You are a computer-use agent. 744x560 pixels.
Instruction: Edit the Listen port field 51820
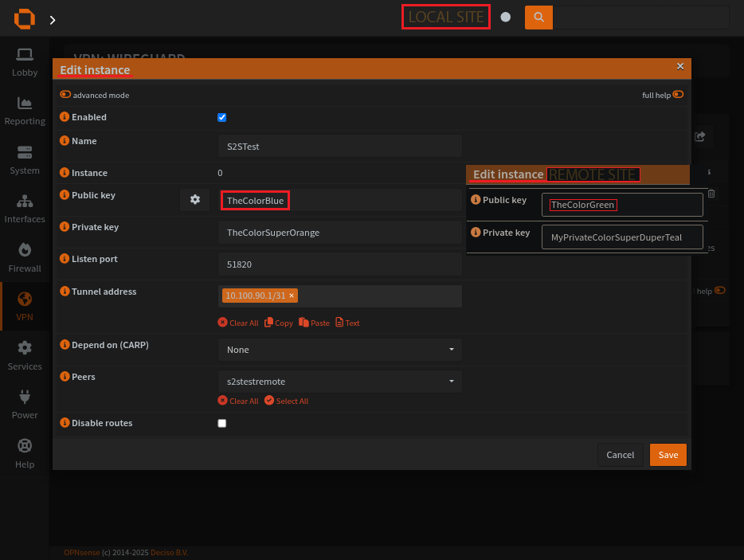click(339, 264)
